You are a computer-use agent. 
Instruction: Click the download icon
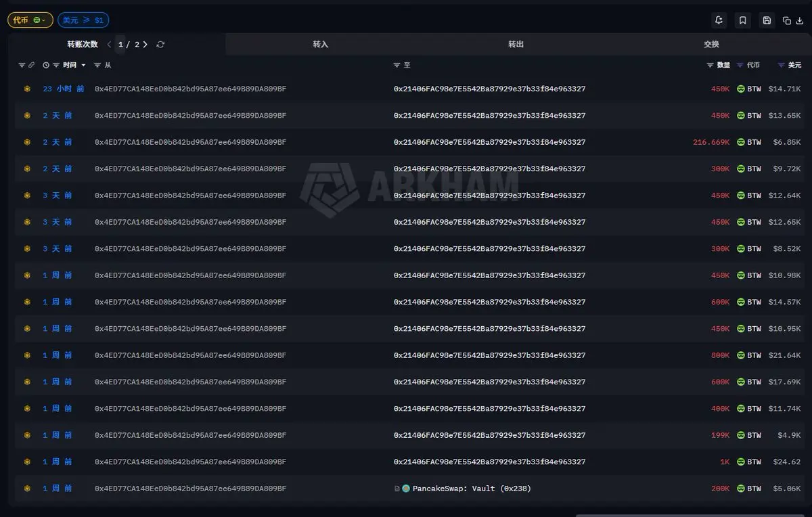[x=800, y=21]
